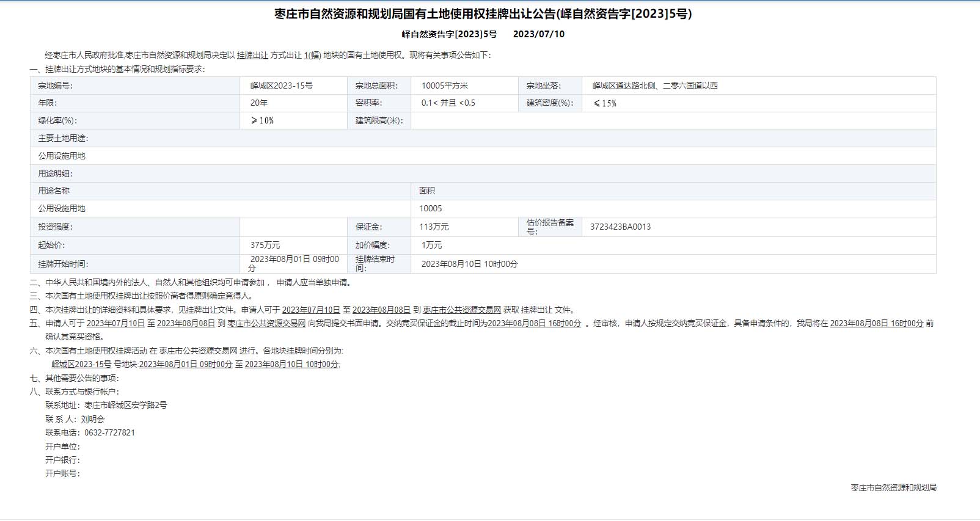Click the 开户账号 line
The height and width of the screenshot is (521, 980).
click(62, 473)
